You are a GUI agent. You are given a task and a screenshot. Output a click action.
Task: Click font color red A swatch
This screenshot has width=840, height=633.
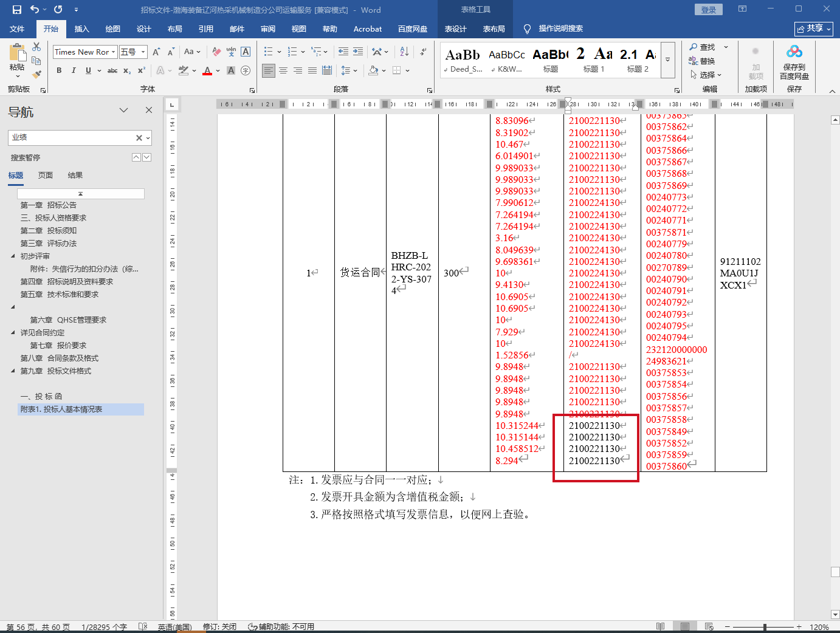207,70
